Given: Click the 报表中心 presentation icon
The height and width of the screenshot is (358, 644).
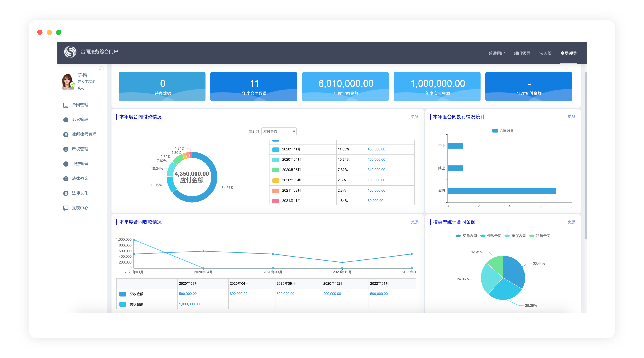Looking at the screenshot, I should coord(66,208).
